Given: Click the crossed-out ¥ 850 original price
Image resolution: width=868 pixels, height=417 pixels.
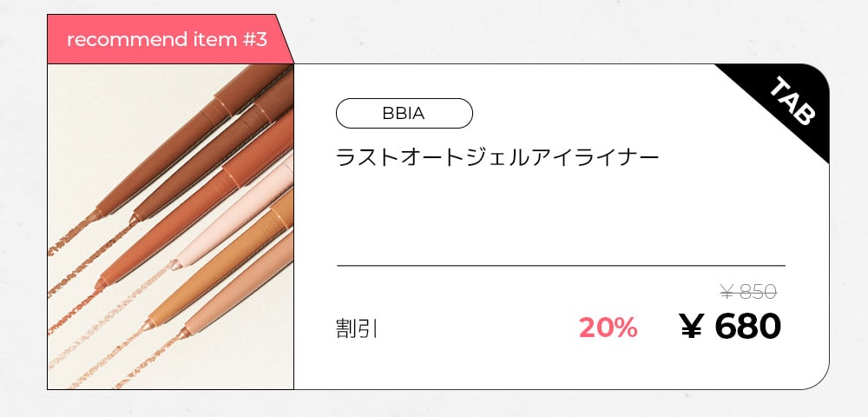Looking at the screenshot, I should (x=747, y=292).
